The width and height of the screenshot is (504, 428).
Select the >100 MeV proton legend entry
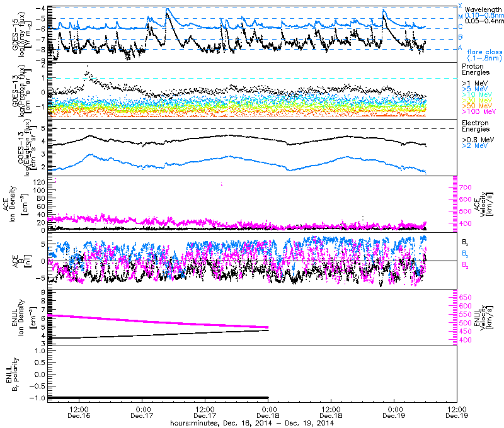tap(479, 111)
